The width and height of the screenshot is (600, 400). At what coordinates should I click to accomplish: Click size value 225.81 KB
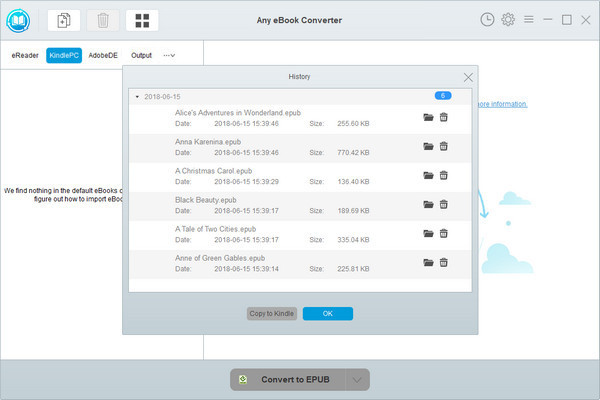click(x=353, y=269)
